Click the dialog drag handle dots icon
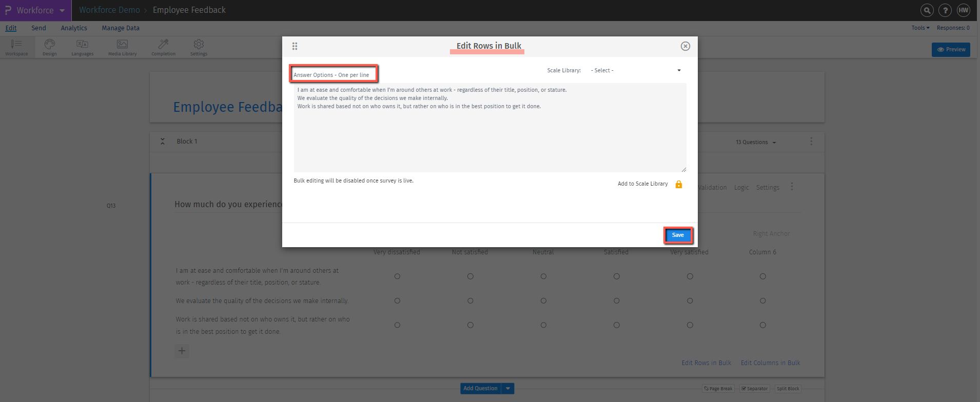980x402 pixels. [x=295, y=46]
